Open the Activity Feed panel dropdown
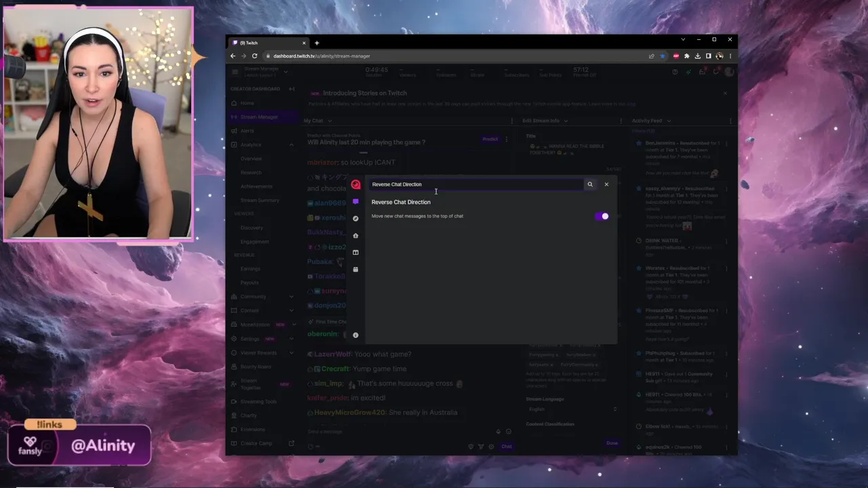 [x=669, y=121]
